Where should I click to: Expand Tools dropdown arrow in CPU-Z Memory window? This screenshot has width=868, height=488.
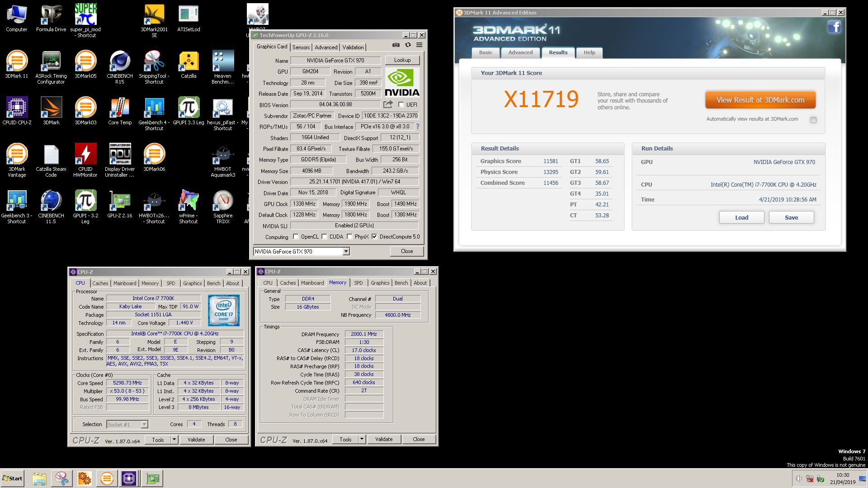(x=362, y=439)
